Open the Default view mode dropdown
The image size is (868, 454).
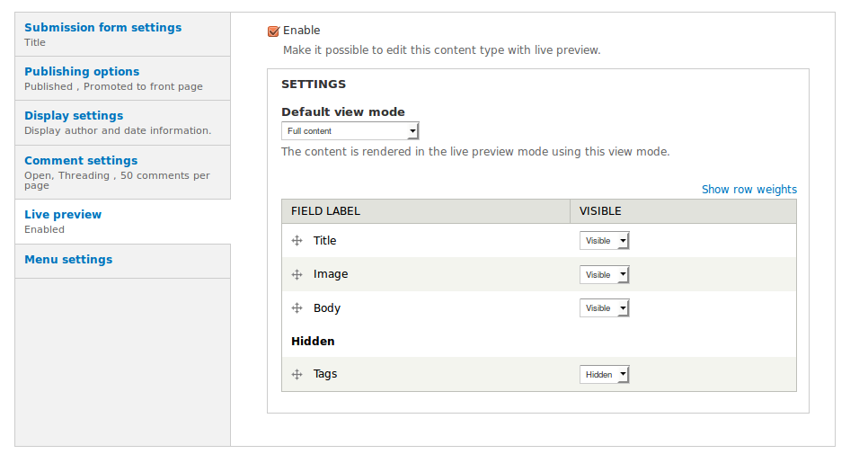(x=350, y=131)
